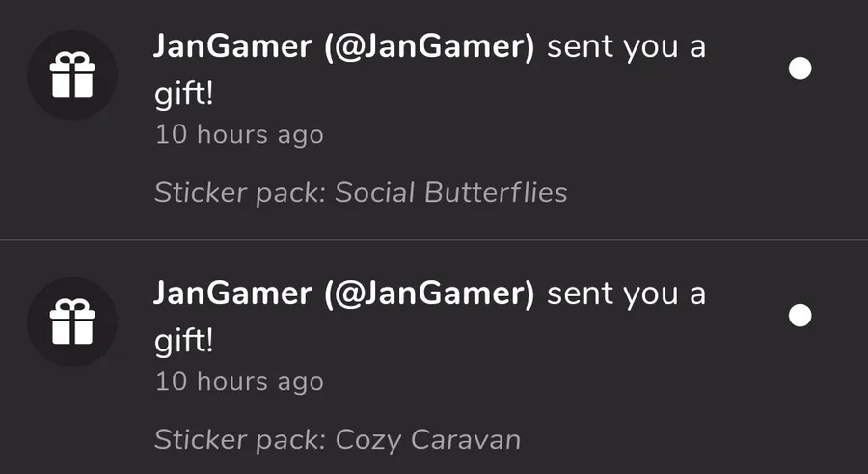Mark the Social Butterflies gift notification as read

800,69
